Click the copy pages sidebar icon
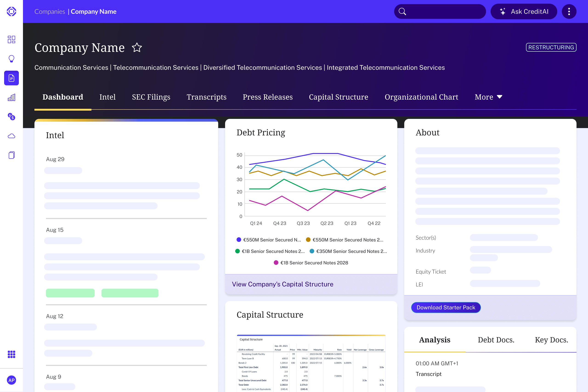Image resolution: width=588 pixels, height=392 pixels. point(11,155)
